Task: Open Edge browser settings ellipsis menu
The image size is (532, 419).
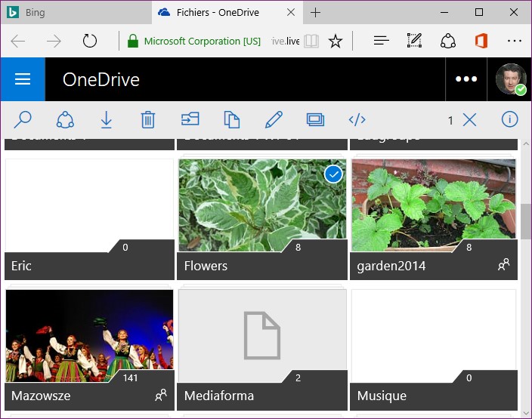Action: [515, 41]
